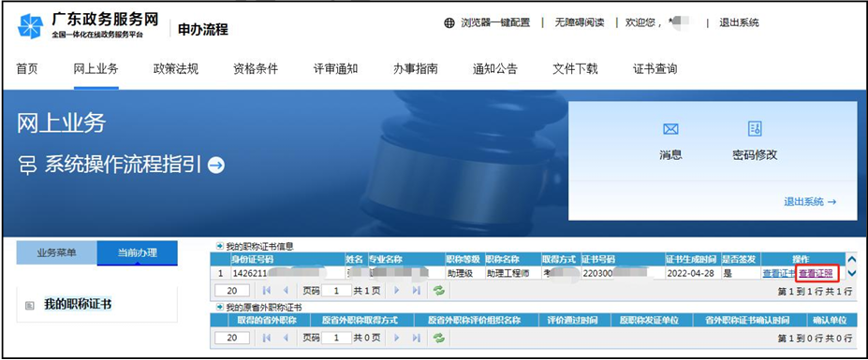Click the 评价通过时间 column header
Image resolution: width=868 pixels, height=360 pixels.
(575, 320)
